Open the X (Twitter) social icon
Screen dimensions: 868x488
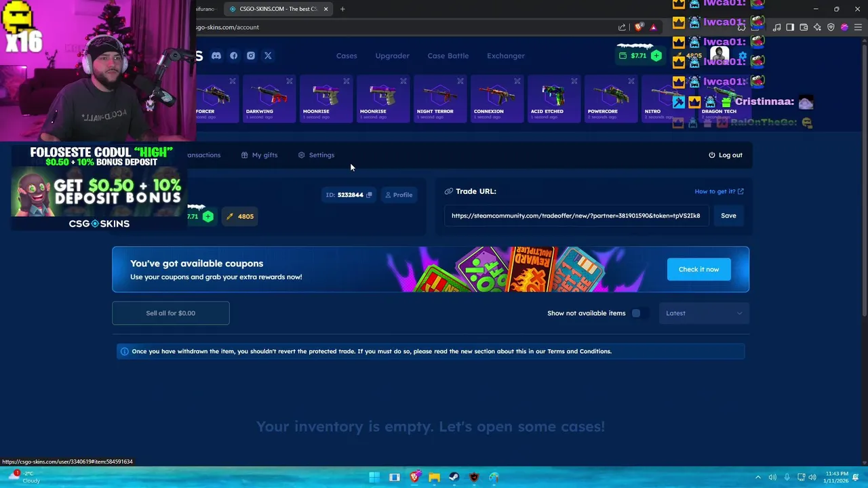pos(268,56)
